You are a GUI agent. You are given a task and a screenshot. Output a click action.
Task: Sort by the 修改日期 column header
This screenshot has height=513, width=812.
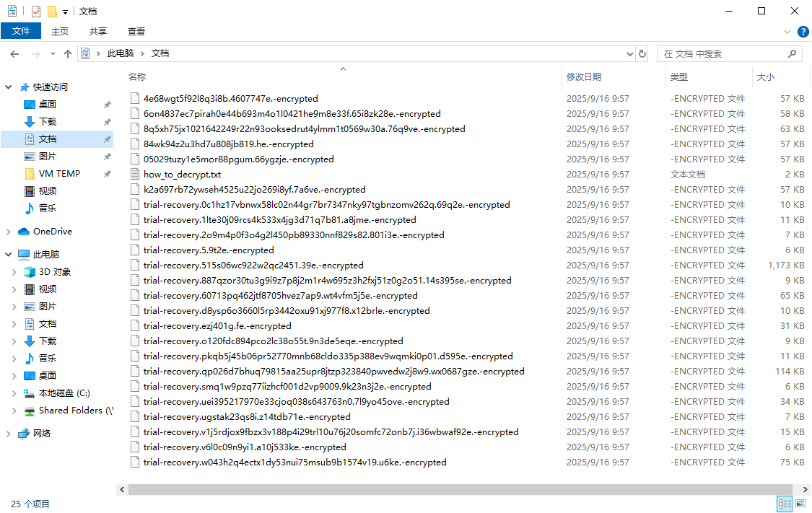pos(584,76)
